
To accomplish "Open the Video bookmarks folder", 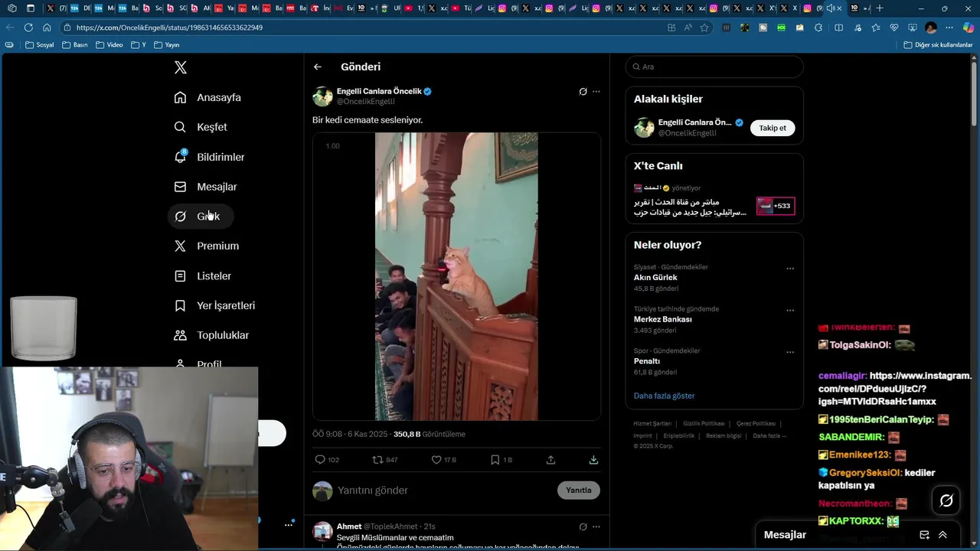I will point(109,45).
